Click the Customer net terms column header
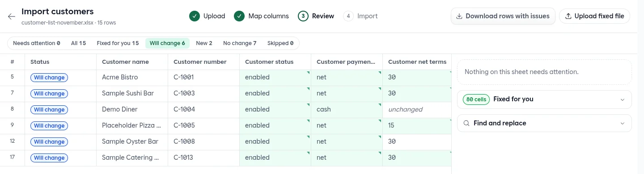Viewport: 644px width, 174px height. click(x=417, y=62)
